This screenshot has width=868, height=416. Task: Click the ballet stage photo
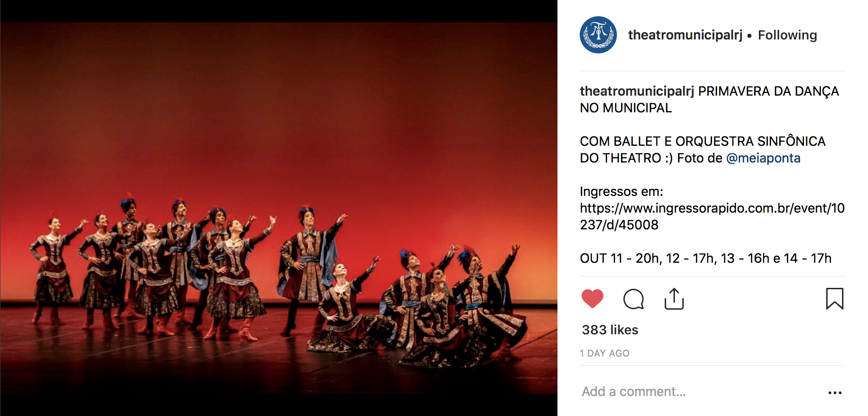[x=279, y=208]
